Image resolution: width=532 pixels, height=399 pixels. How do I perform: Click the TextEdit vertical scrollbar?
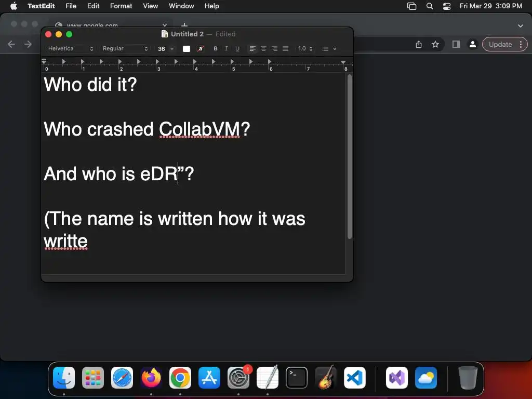[350, 157]
